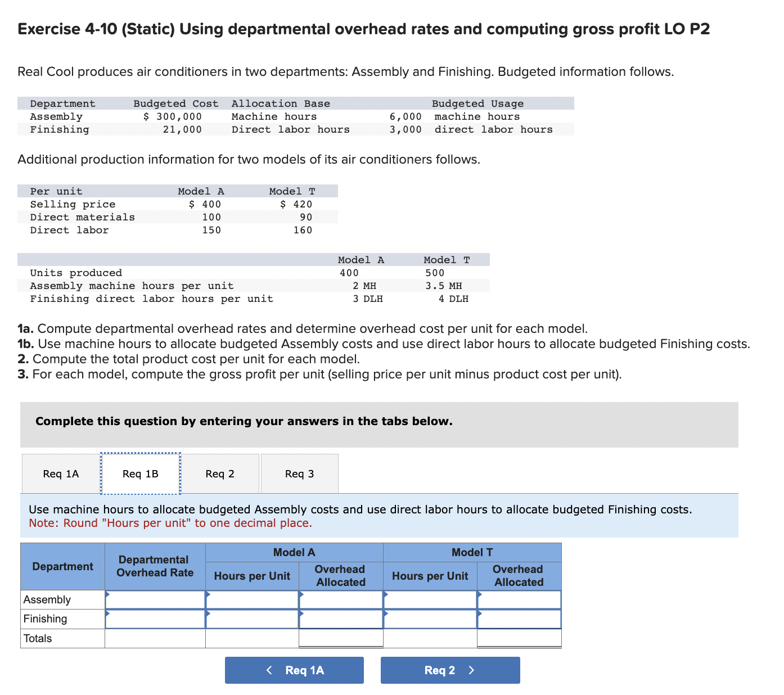
Task: Switch to the Req 1A tab
Action: [60, 473]
